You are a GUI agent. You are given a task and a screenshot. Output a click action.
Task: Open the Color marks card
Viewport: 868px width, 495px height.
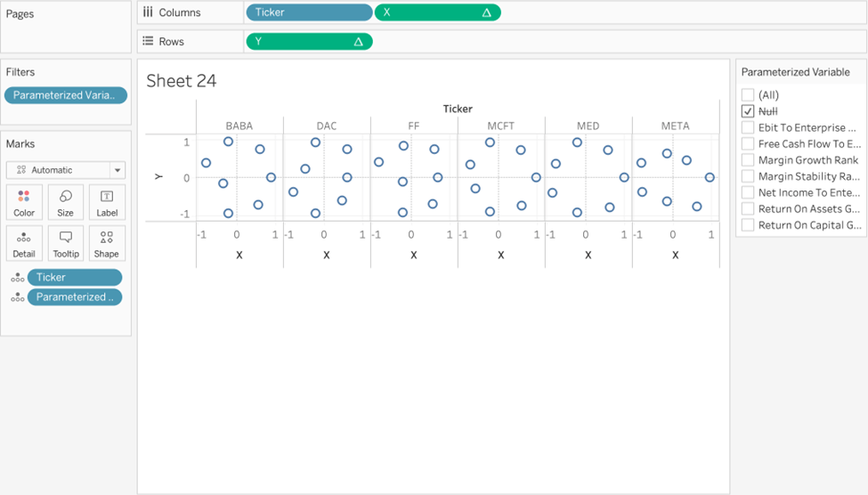point(24,203)
